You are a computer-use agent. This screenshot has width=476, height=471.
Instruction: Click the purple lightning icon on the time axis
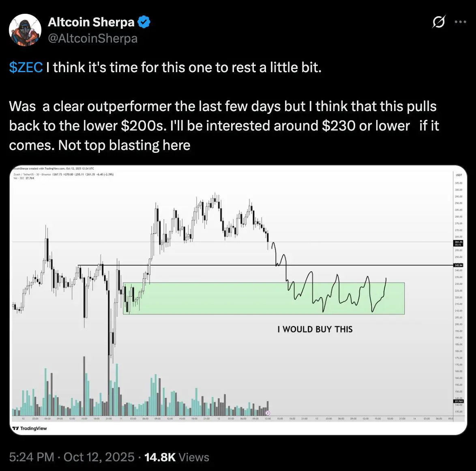tap(267, 413)
